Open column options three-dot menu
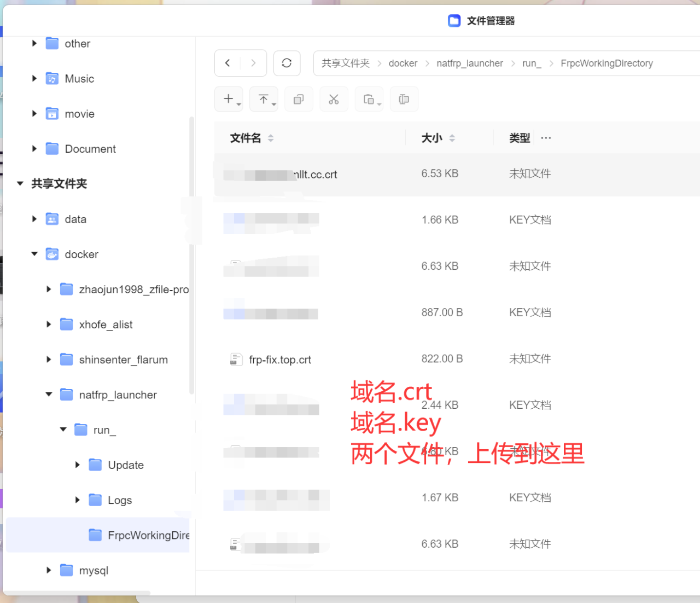Screen dimensions: 700x603 pyautogui.click(x=546, y=138)
